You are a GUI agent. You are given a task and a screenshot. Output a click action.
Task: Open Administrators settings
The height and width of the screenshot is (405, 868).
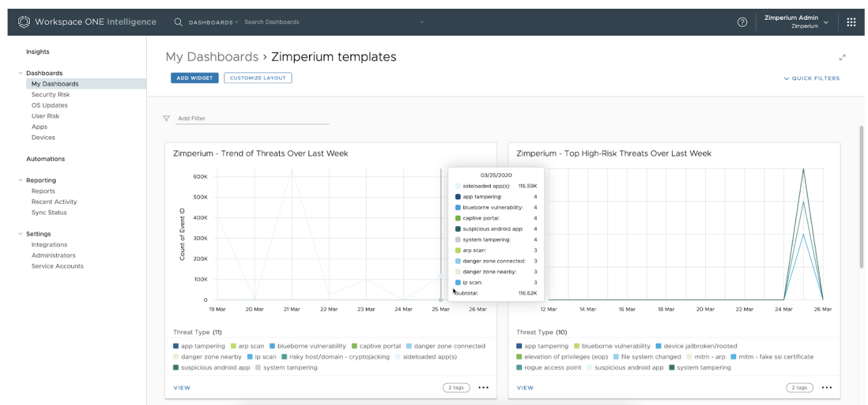click(53, 255)
